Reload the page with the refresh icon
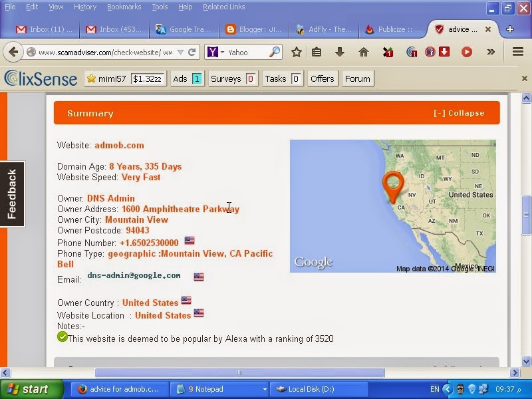Viewport: 532px width, 399px height. pyautogui.click(x=192, y=53)
